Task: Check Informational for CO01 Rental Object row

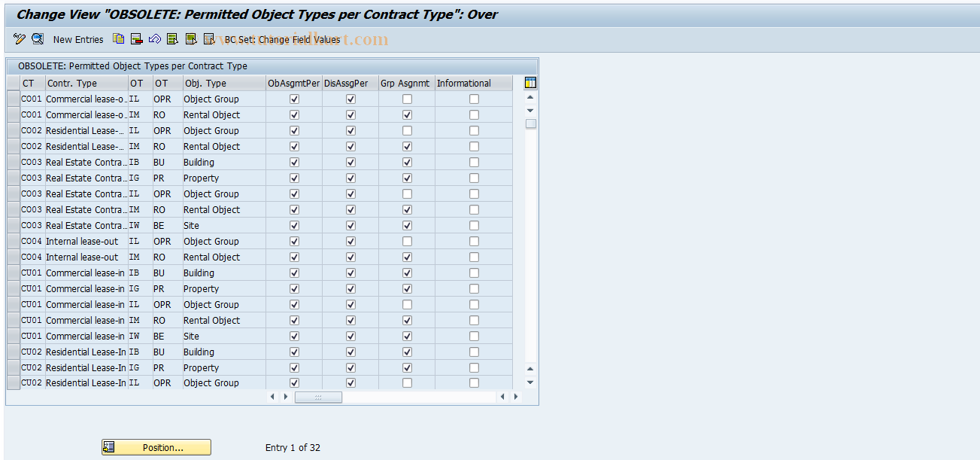Action: point(474,115)
